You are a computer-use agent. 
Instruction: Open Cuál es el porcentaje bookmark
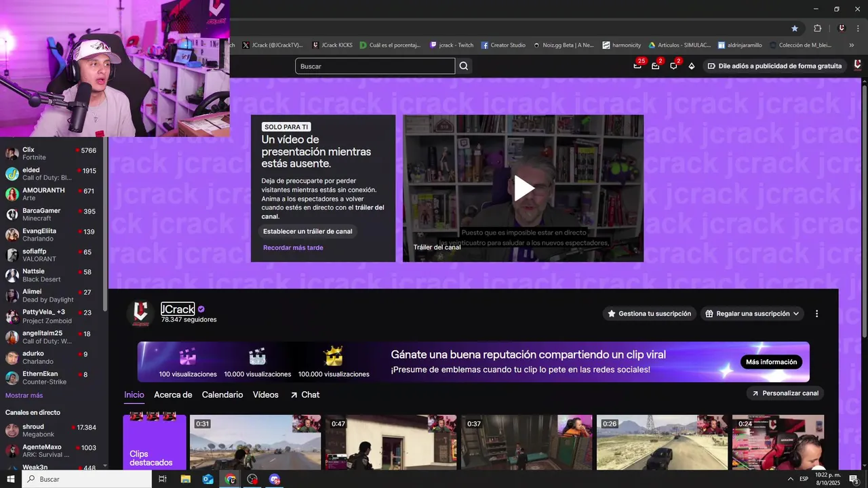pyautogui.click(x=391, y=45)
